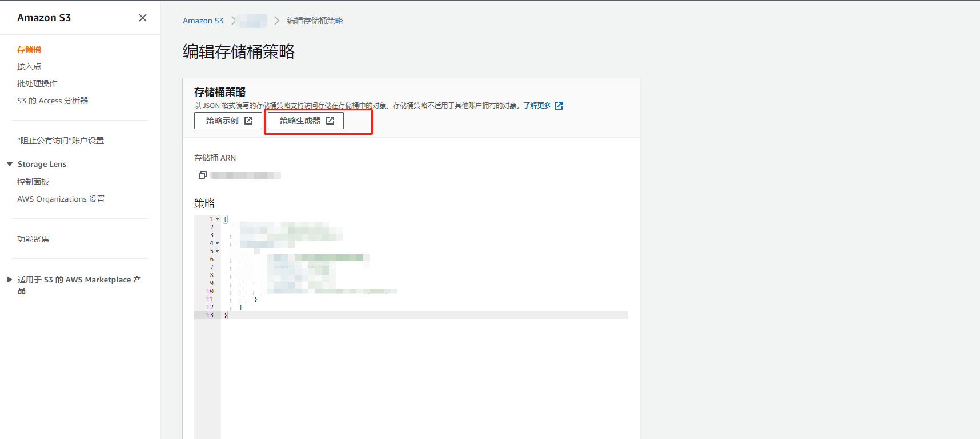The image size is (980, 439).
Task: Follow the 了解更多 link
Action: point(537,106)
